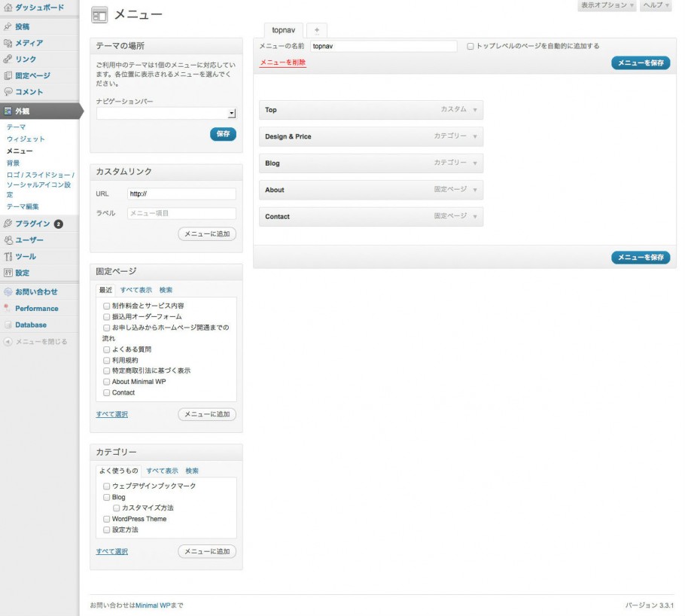685x616 pixels.
Task: Click the Posts pin icon
Action: [x=8, y=26]
